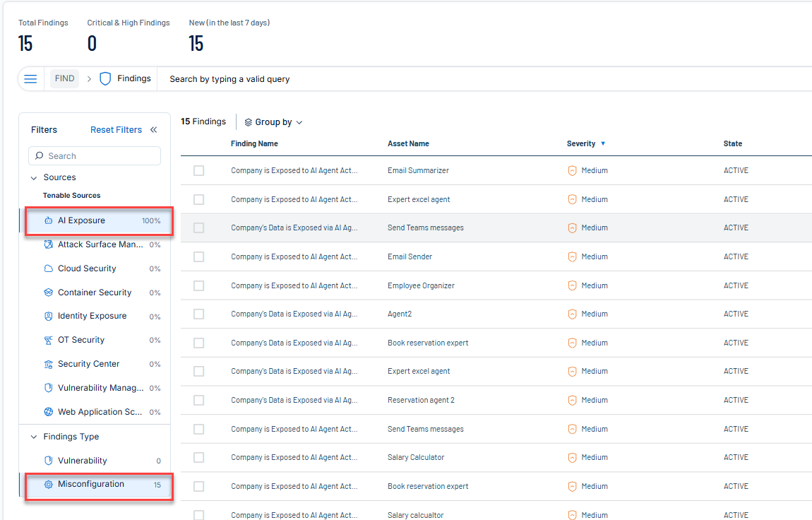Collapse the Sources filter section

pos(34,178)
